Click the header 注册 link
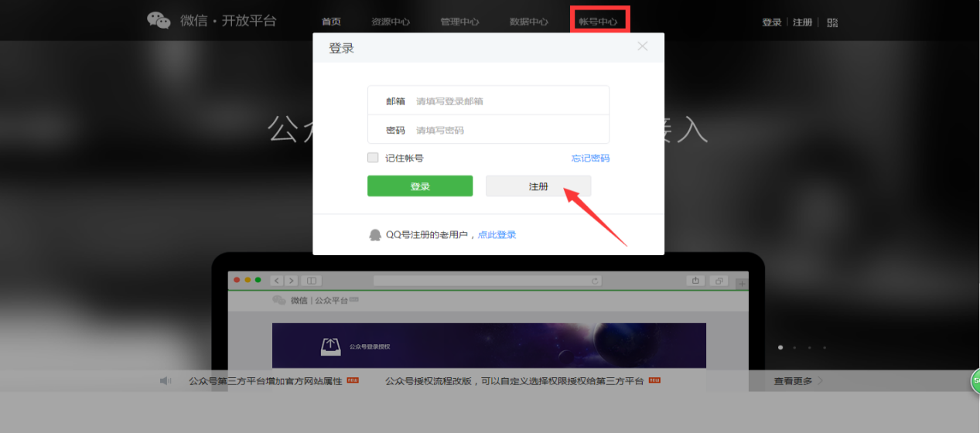The height and width of the screenshot is (433, 980). coord(802,22)
